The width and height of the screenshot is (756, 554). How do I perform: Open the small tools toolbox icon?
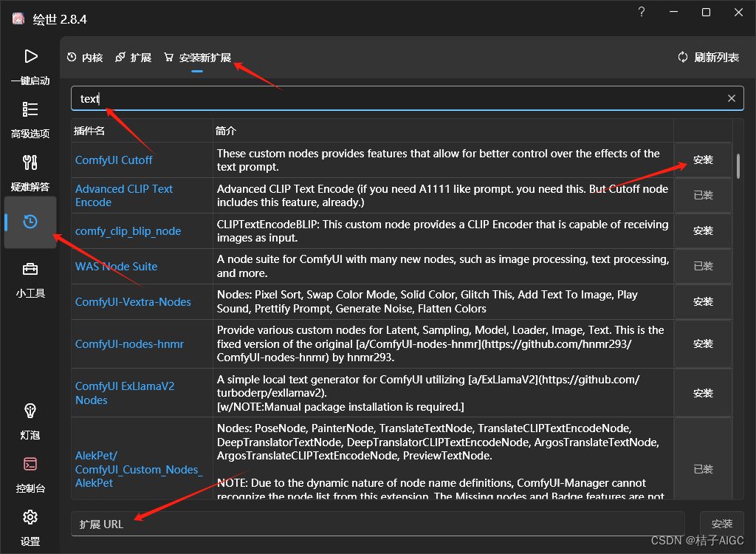(x=30, y=269)
